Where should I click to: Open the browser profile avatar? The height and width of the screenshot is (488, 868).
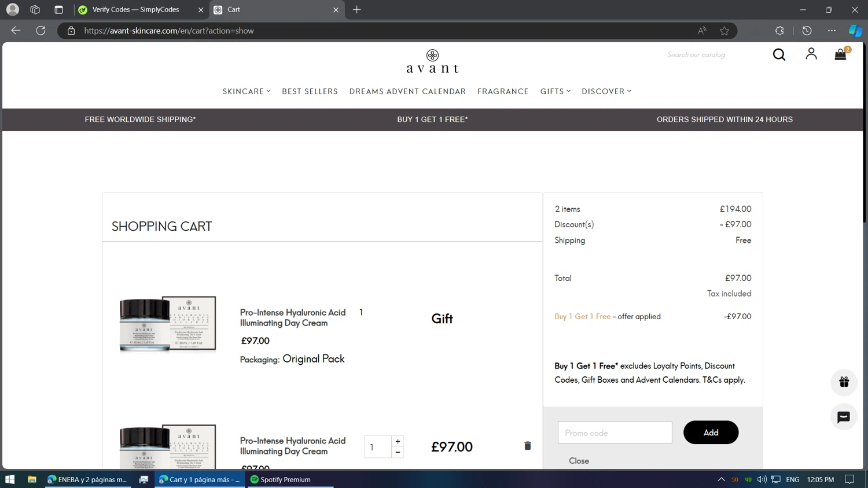pyautogui.click(x=13, y=10)
